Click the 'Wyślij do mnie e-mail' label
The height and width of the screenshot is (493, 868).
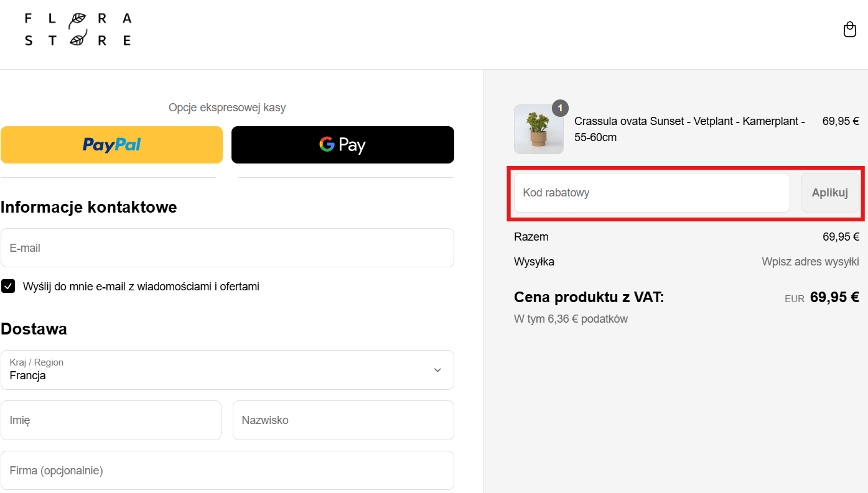[x=141, y=287]
